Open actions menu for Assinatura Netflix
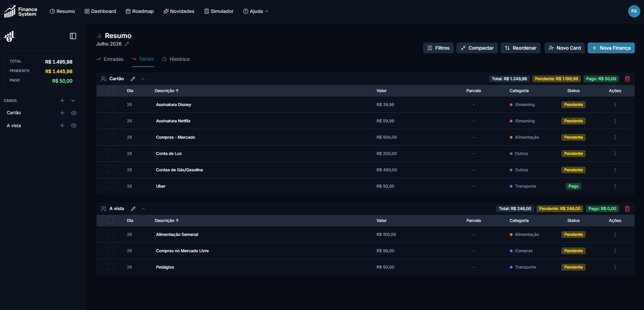 [615, 121]
